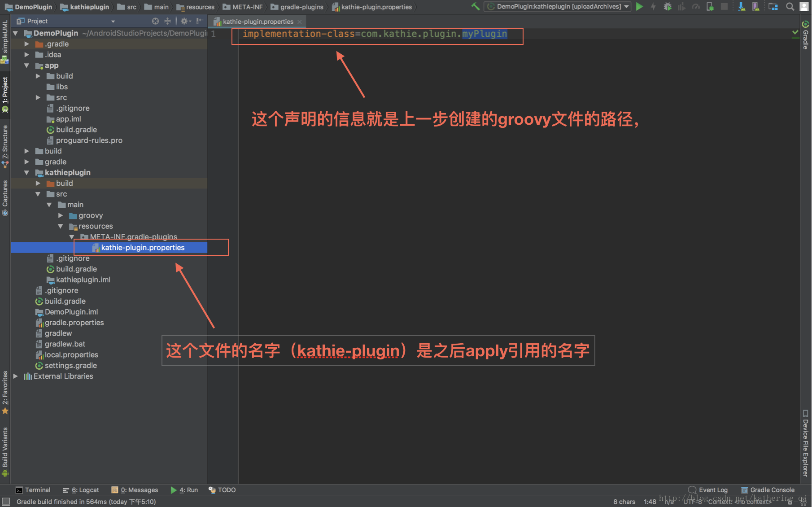The height and width of the screenshot is (507, 812).
Task: Select kathie-plugin.properties in project tree
Action: (109, 248)
